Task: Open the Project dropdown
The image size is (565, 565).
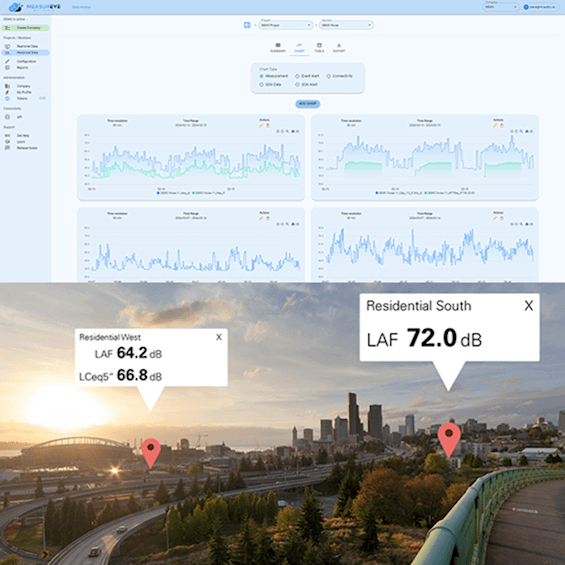Action: click(285, 25)
